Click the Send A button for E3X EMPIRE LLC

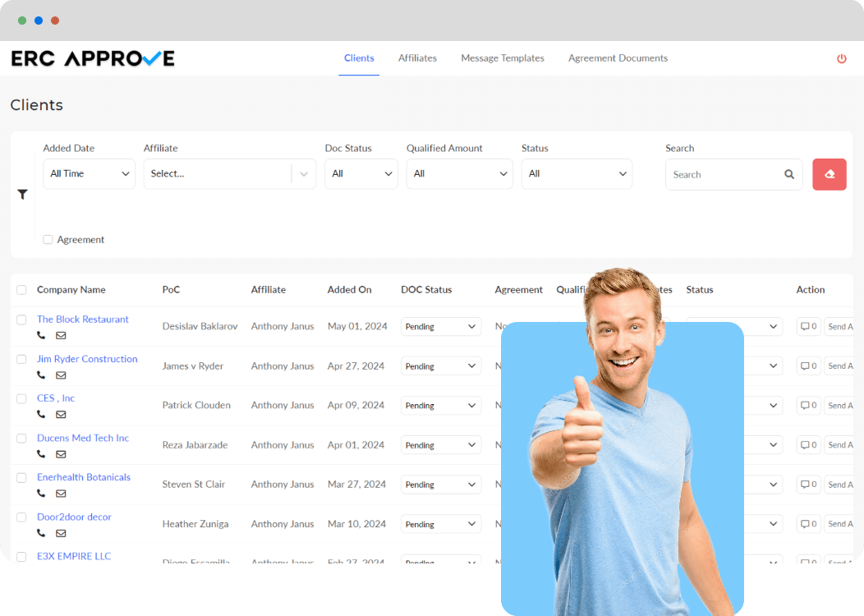click(x=840, y=563)
